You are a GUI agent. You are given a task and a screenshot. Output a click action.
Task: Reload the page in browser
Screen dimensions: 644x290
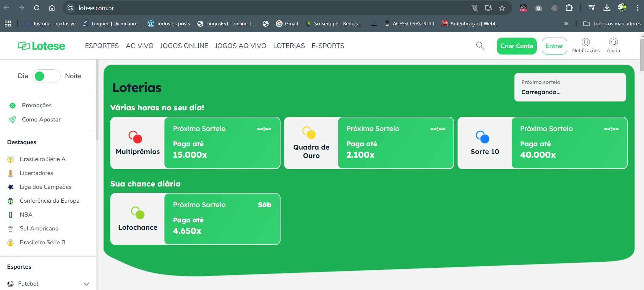point(37,8)
